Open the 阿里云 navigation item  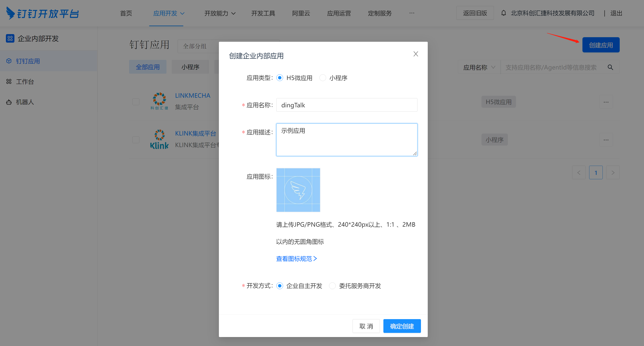point(301,13)
